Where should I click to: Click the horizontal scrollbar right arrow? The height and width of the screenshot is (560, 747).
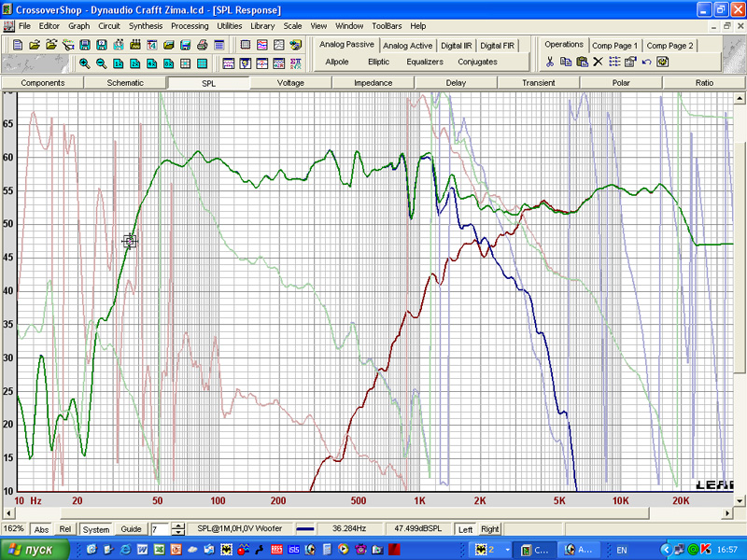[x=727, y=513]
